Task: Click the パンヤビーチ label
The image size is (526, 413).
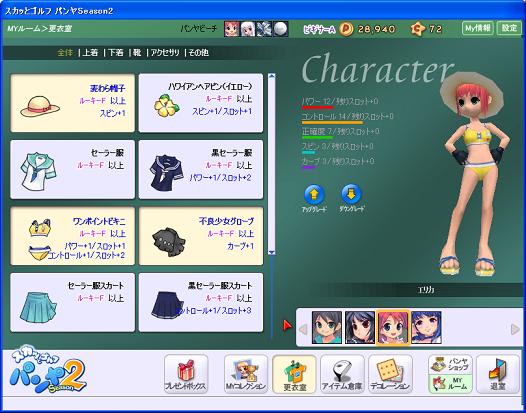Action: pyautogui.click(x=199, y=29)
